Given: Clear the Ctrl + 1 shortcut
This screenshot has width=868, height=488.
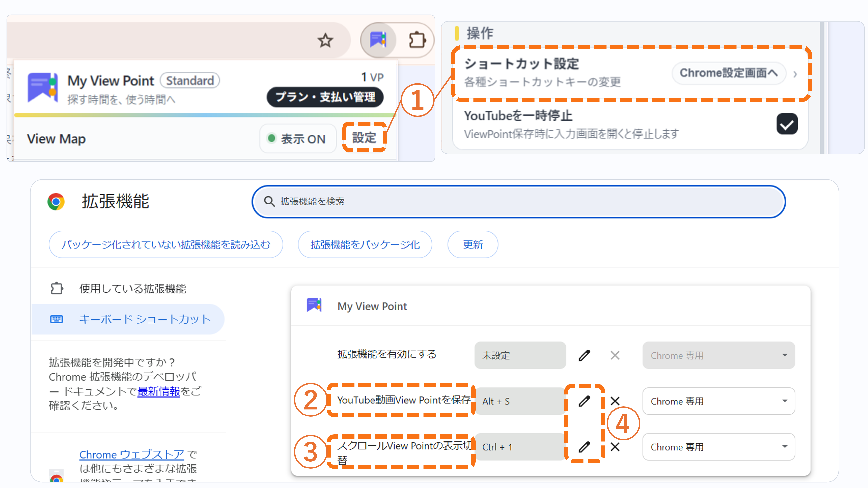Looking at the screenshot, I should [x=615, y=447].
